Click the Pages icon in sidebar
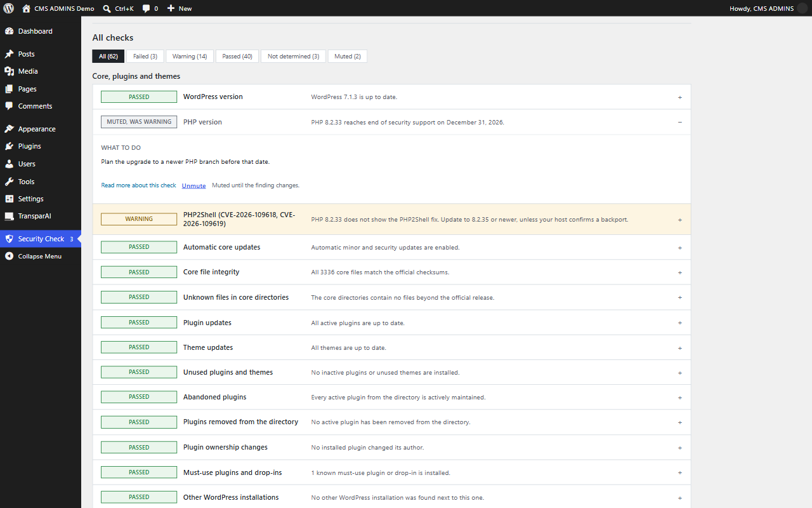 (x=9, y=89)
